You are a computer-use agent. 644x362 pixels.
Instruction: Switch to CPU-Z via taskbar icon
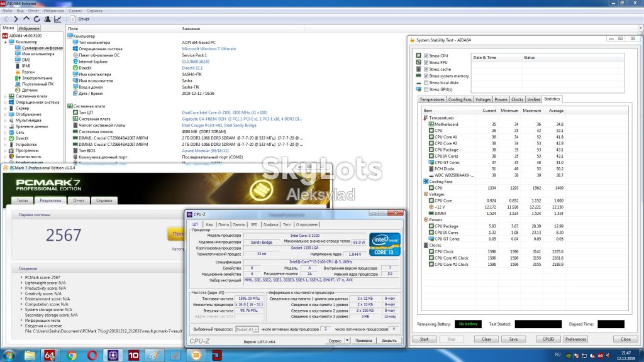pyautogui.click(x=113, y=355)
